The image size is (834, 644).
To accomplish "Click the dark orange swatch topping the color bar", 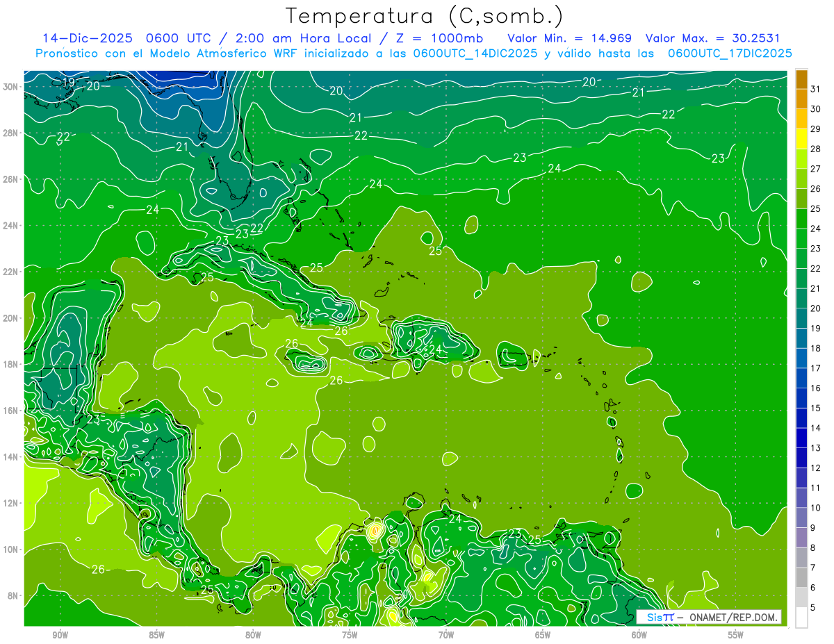I will (x=802, y=79).
